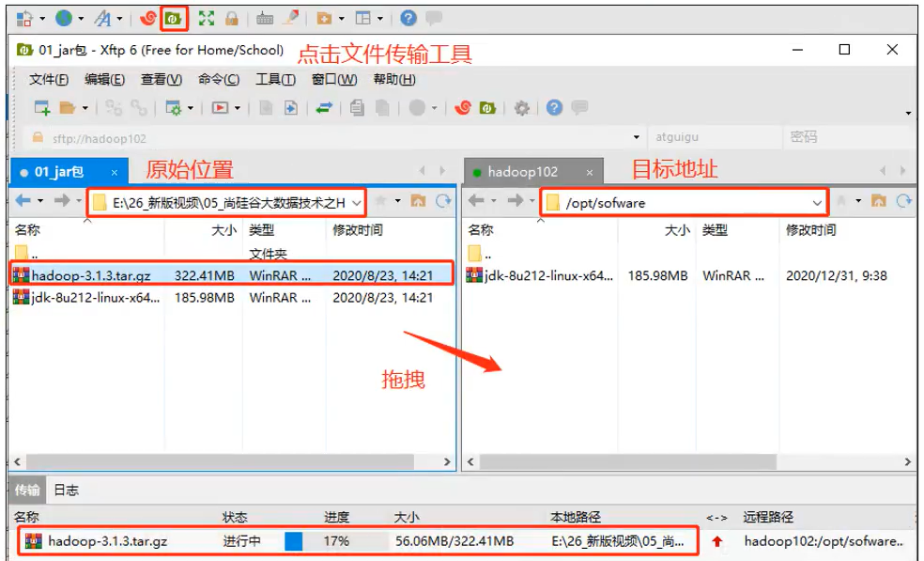Image resolution: width=924 pixels, height=561 pixels.
Task: Close the hadoop102 tab
Action: click(x=590, y=172)
